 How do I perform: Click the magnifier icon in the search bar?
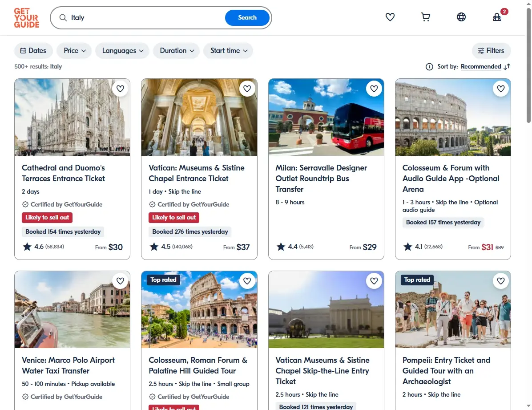63,18
